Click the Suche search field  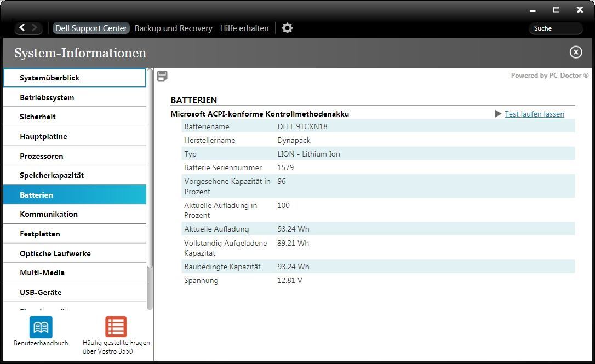pyautogui.click(x=556, y=28)
